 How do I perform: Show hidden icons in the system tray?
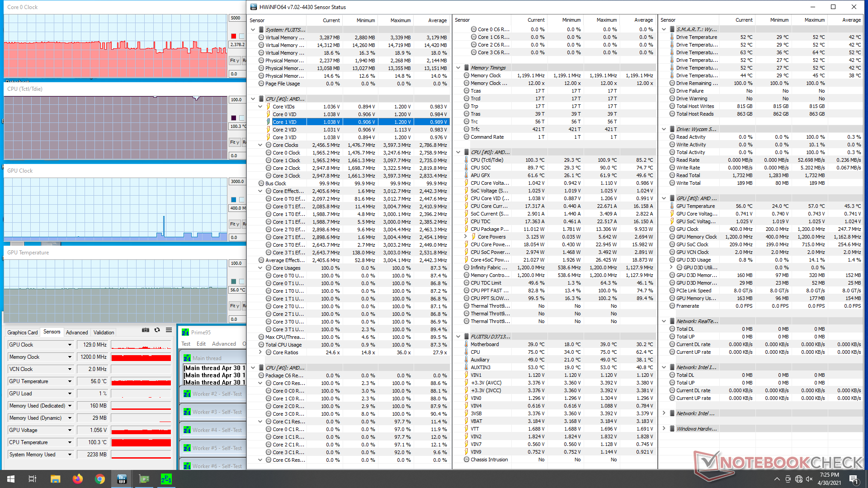coord(777,479)
